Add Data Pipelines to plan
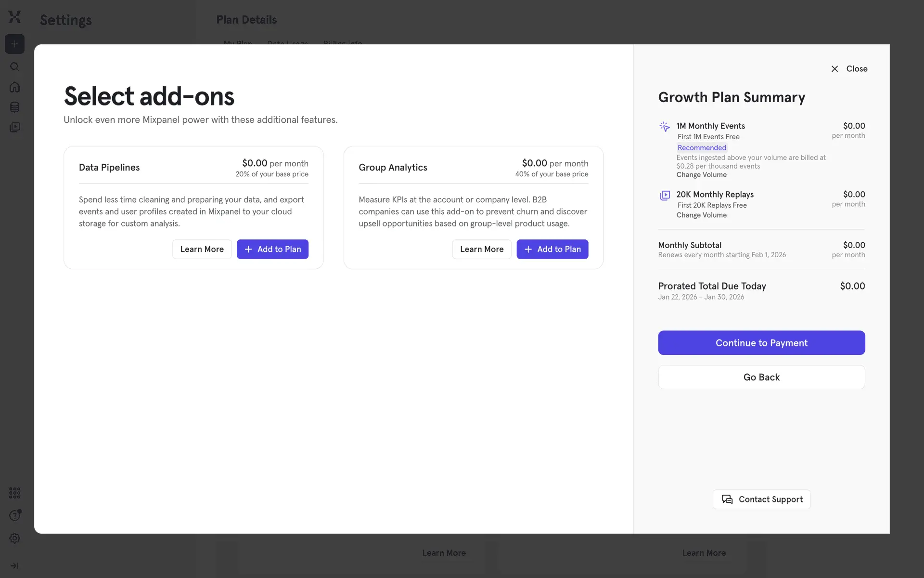 point(272,249)
